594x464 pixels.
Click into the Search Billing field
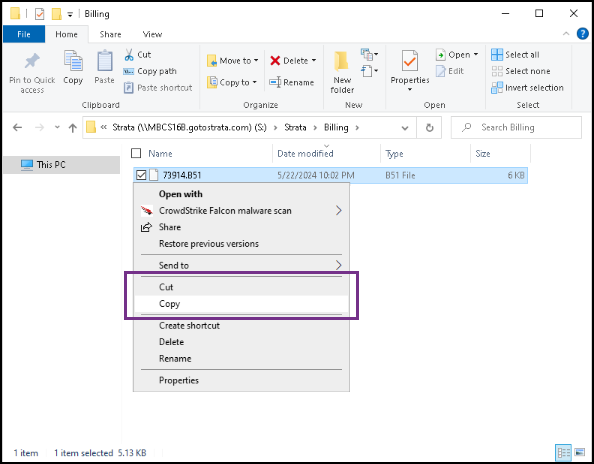pyautogui.click(x=516, y=127)
